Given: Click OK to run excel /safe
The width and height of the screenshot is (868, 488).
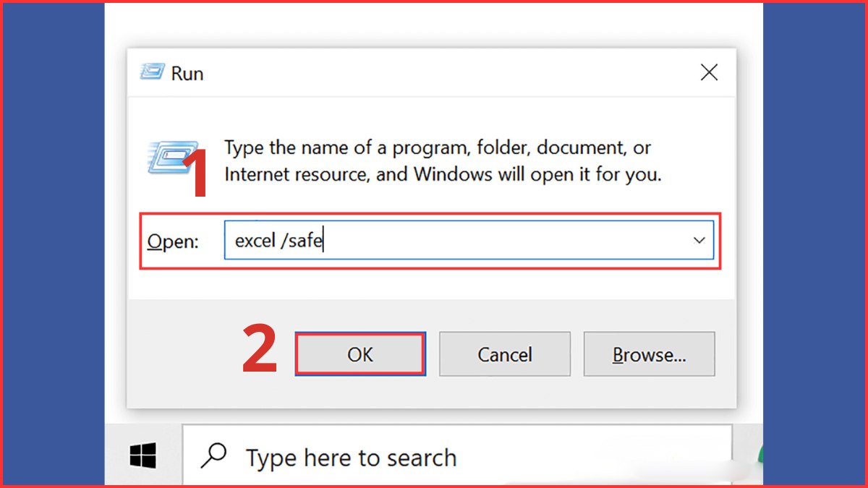Looking at the screenshot, I should point(359,354).
